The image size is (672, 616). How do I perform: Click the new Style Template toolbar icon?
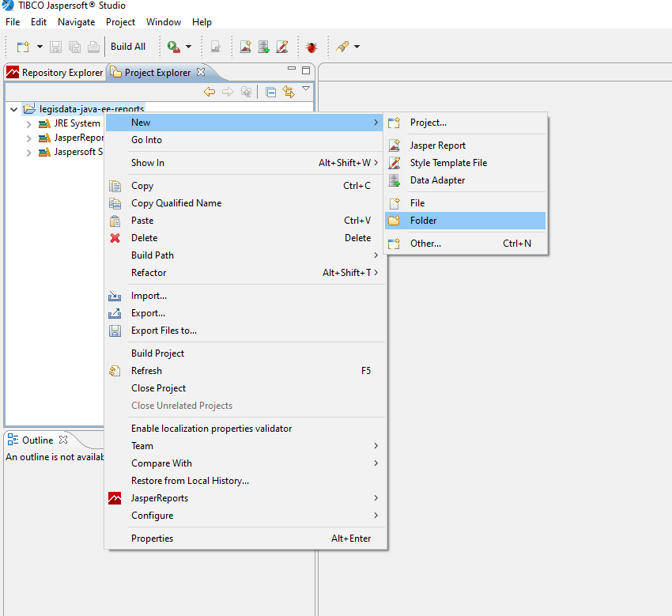coord(282,47)
